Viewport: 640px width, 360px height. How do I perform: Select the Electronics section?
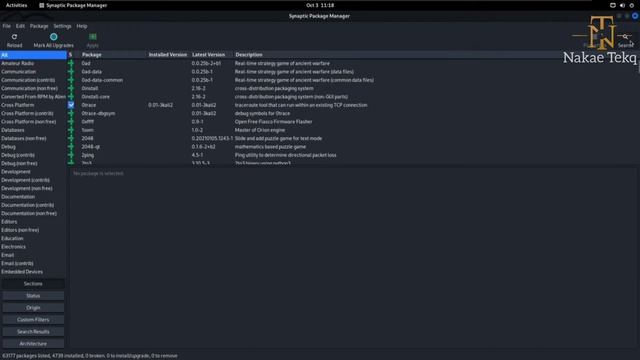click(33, 247)
